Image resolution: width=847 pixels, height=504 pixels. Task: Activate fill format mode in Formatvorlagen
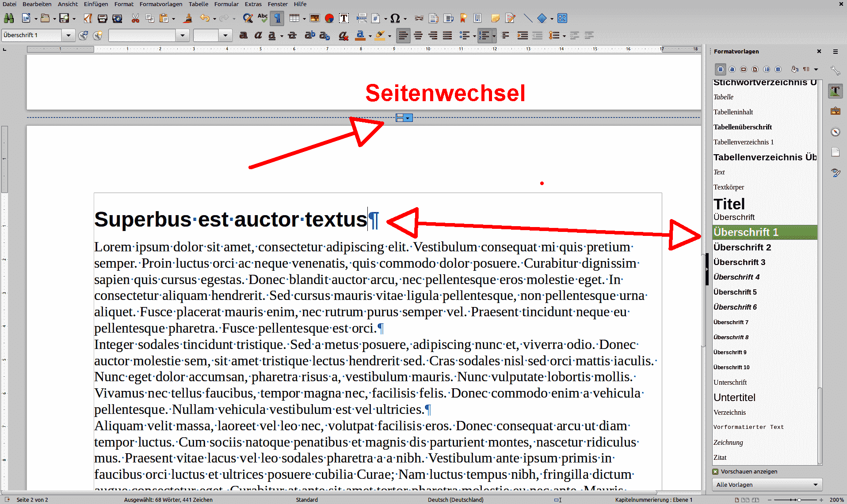click(x=794, y=69)
